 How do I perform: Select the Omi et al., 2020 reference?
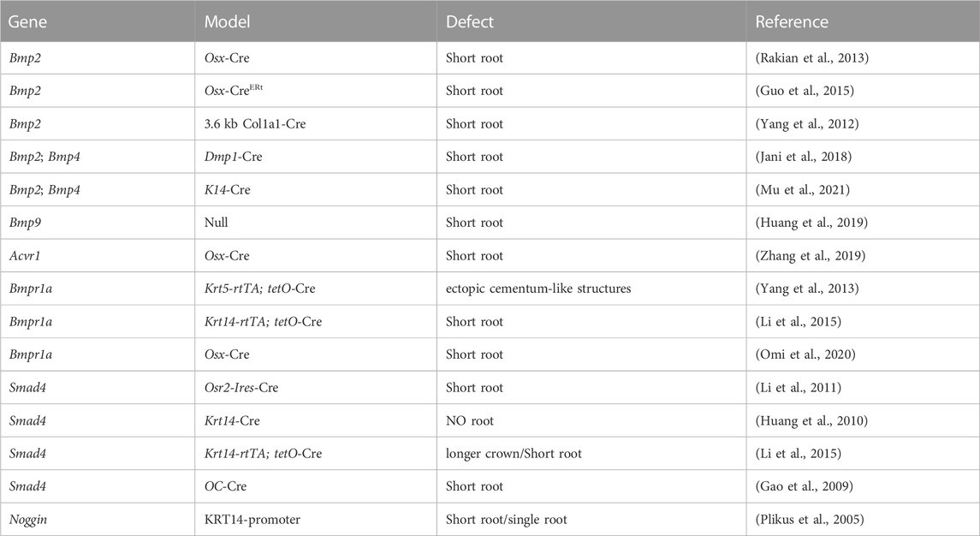pos(805,354)
